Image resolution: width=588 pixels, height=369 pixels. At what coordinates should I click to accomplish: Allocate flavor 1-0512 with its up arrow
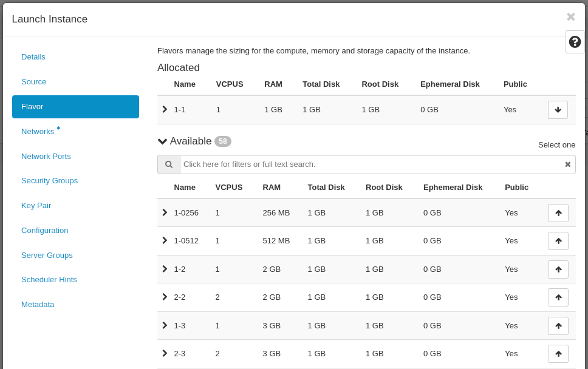[x=558, y=240]
